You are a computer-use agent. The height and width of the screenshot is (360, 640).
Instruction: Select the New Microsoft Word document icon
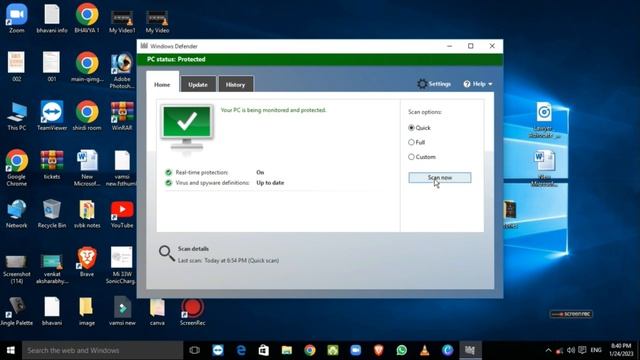point(87,168)
